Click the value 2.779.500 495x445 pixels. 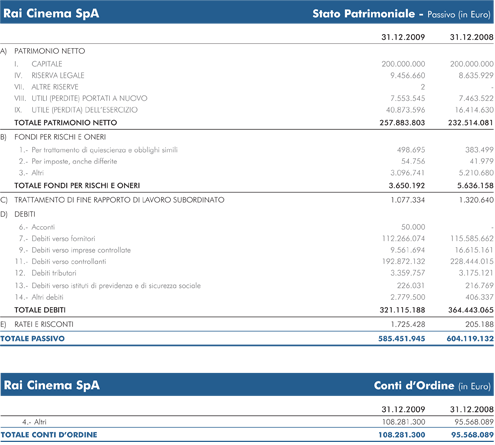pos(408,297)
